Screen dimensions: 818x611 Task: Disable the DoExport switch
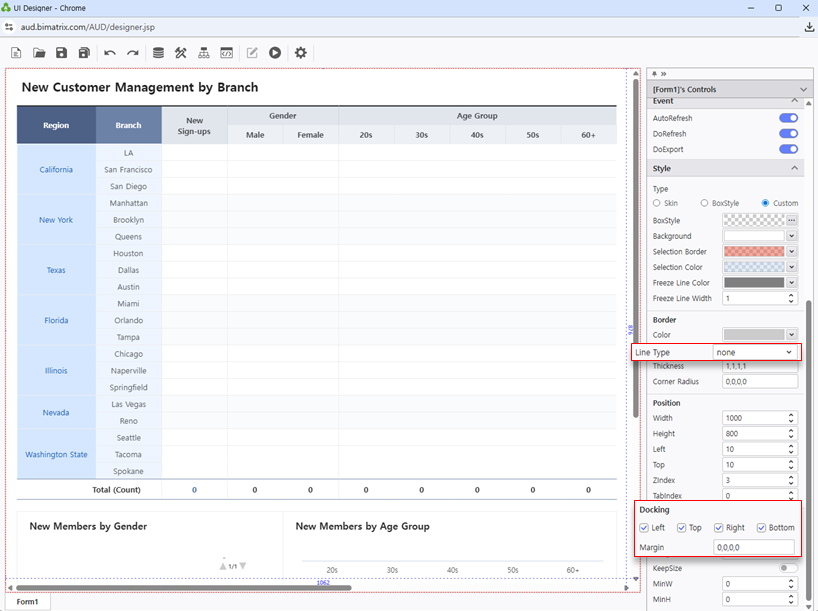tap(788, 149)
